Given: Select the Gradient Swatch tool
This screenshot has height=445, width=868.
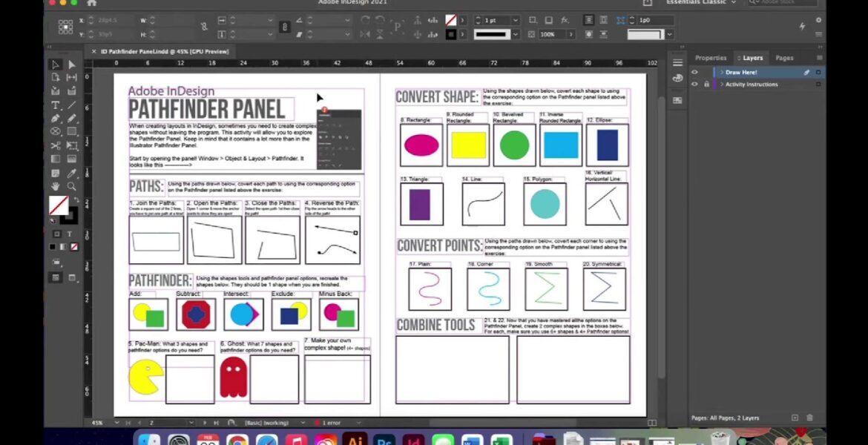Looking at the screenshot, I should point(56,159).
